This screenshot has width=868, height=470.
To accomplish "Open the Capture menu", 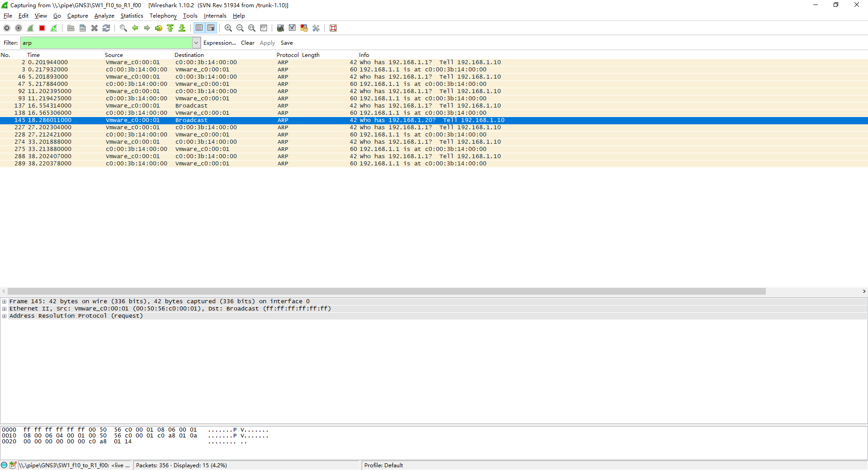I will pos(78,16).
